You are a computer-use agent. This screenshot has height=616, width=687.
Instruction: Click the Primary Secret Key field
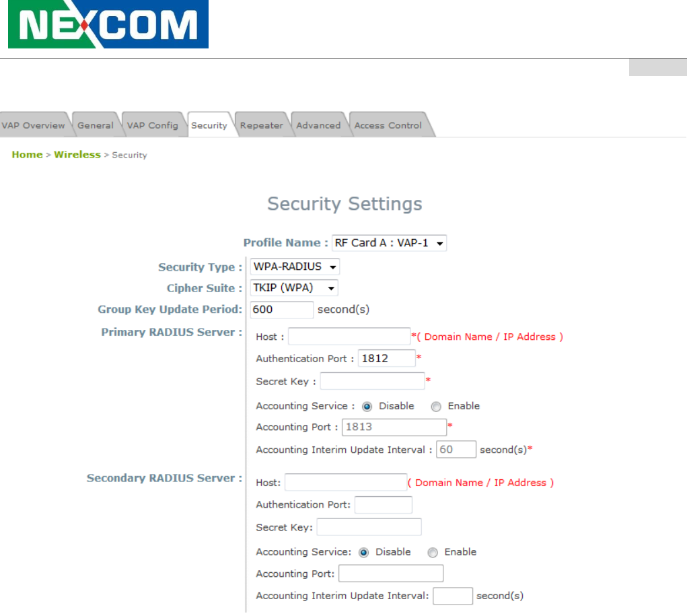372,381
